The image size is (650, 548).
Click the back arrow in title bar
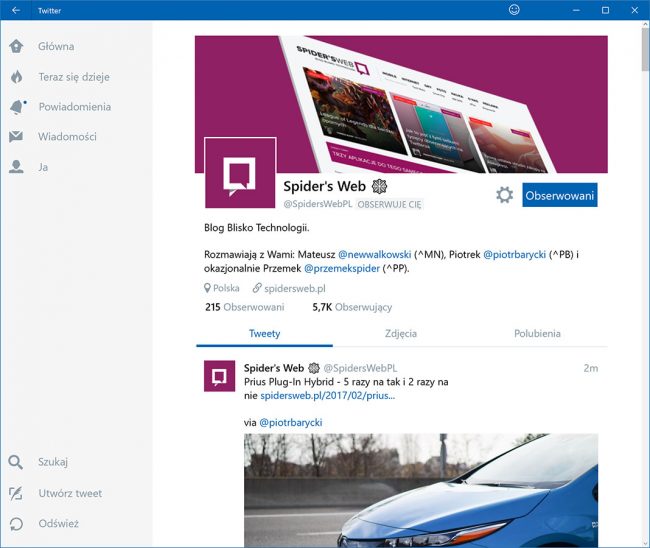tap(16, 10)
